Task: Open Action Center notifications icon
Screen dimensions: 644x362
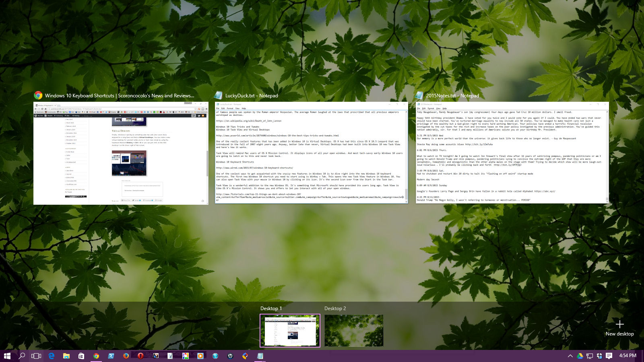Action: [609, 356]
